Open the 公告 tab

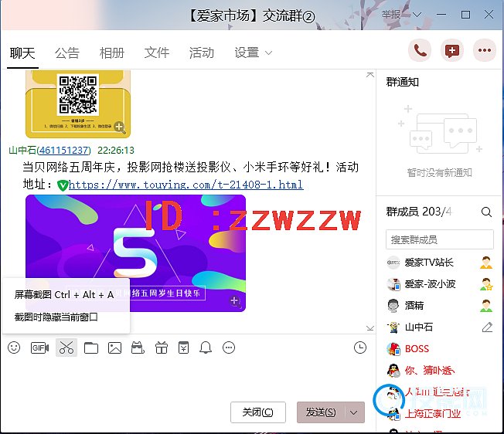pyautogui.click(x=66, y=53)
